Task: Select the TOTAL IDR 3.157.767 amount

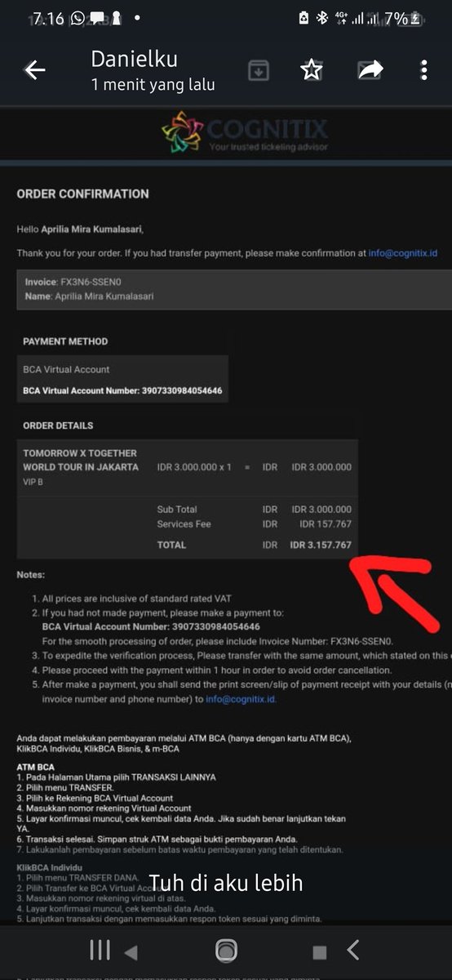Action: tap(321, 545)
